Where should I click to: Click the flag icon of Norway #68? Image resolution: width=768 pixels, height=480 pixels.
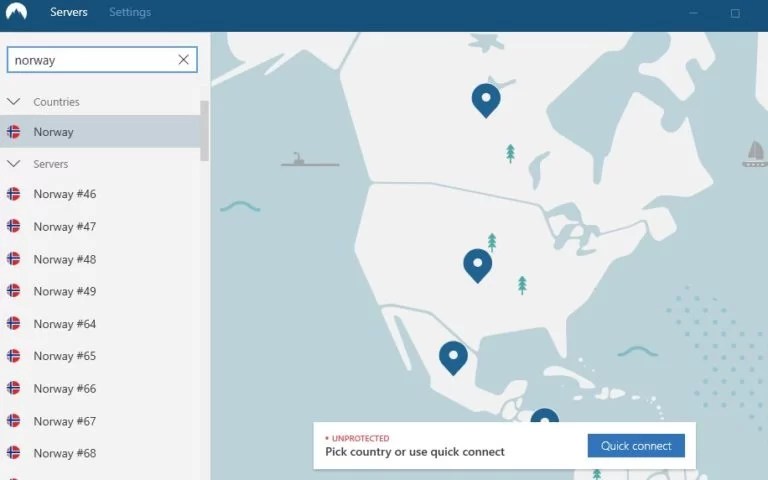pos(14,453)
